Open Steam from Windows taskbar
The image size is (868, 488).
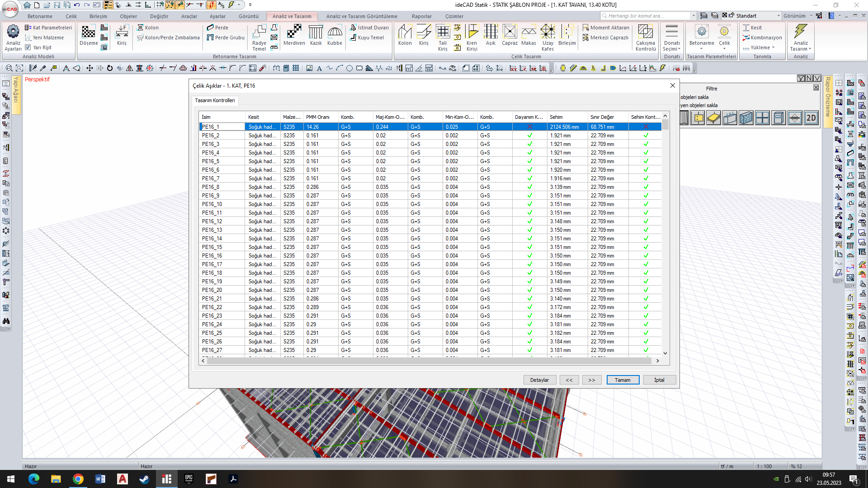(x=144, y=479)
